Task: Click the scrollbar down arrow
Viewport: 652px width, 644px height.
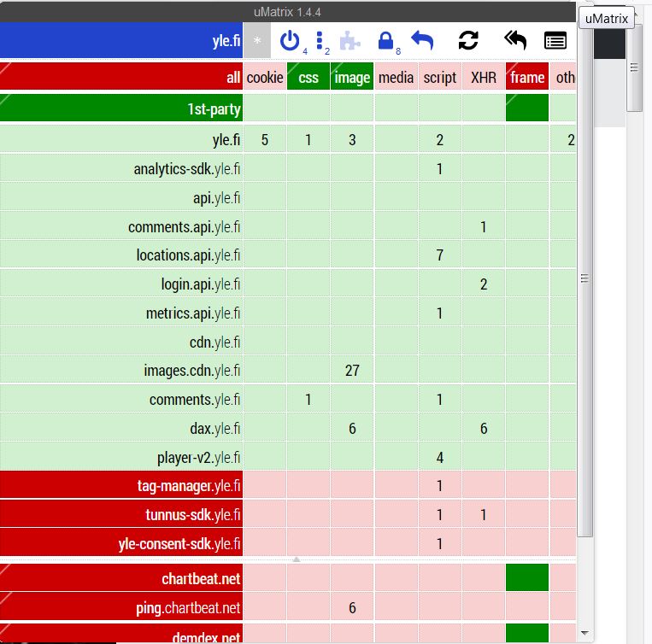Action: point(584,633)
